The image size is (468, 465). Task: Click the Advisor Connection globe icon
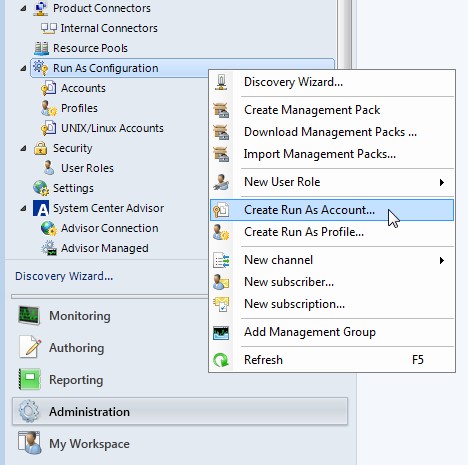click(x=49, y=228)
